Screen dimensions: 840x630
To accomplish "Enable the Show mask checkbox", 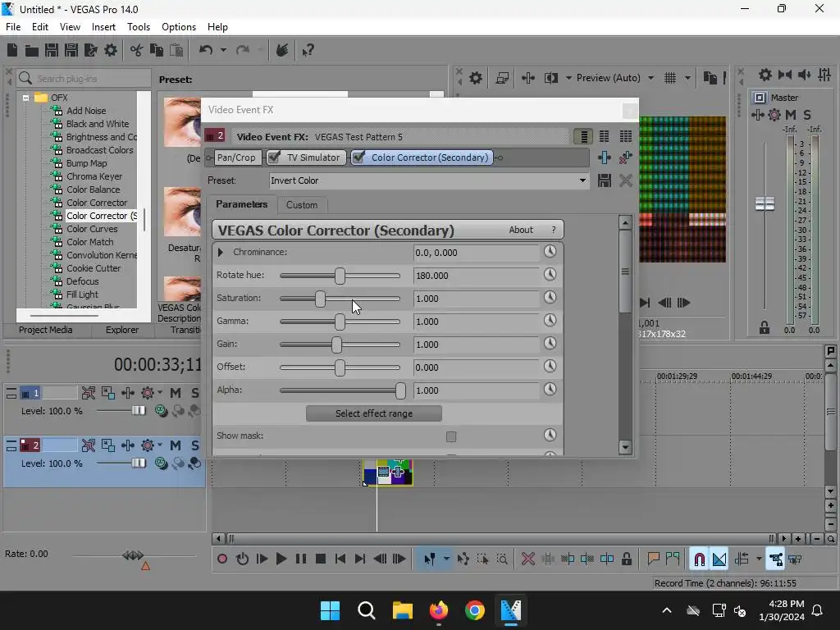I will point(451,436).
